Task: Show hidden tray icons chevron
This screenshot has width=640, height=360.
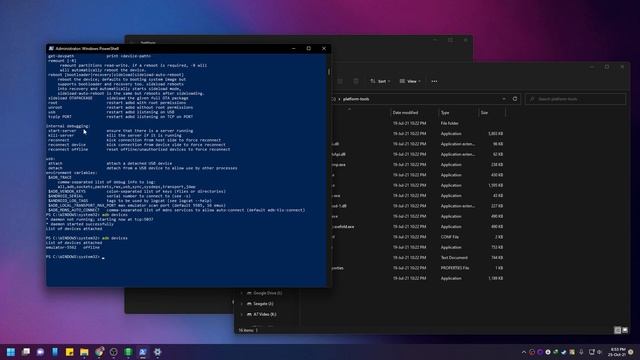Action: (x=524, y=352)
